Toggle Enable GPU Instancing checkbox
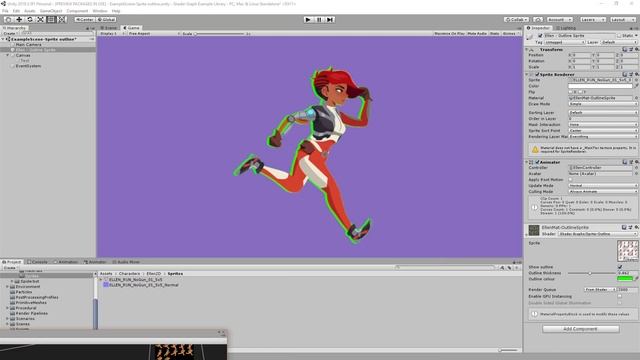The width and height of the screenshot is (640, 360). (x=620, y=296)
